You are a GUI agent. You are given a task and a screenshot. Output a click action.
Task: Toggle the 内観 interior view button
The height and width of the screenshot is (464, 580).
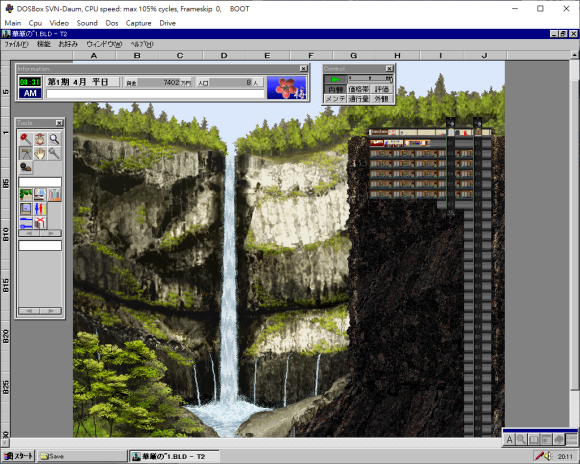point(335,89)
